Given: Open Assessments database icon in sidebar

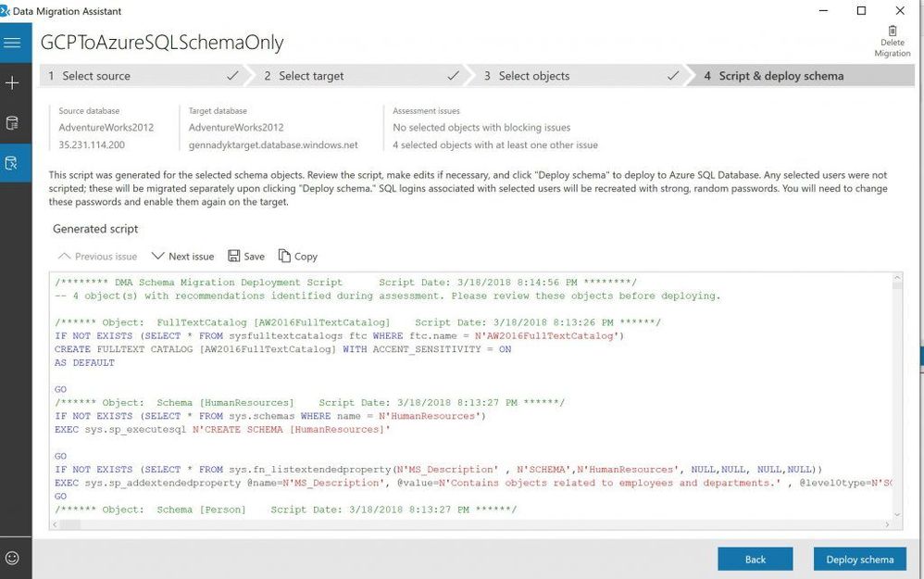Looking at the screenshot, I should pyautogui.click(x=12, y=123).
